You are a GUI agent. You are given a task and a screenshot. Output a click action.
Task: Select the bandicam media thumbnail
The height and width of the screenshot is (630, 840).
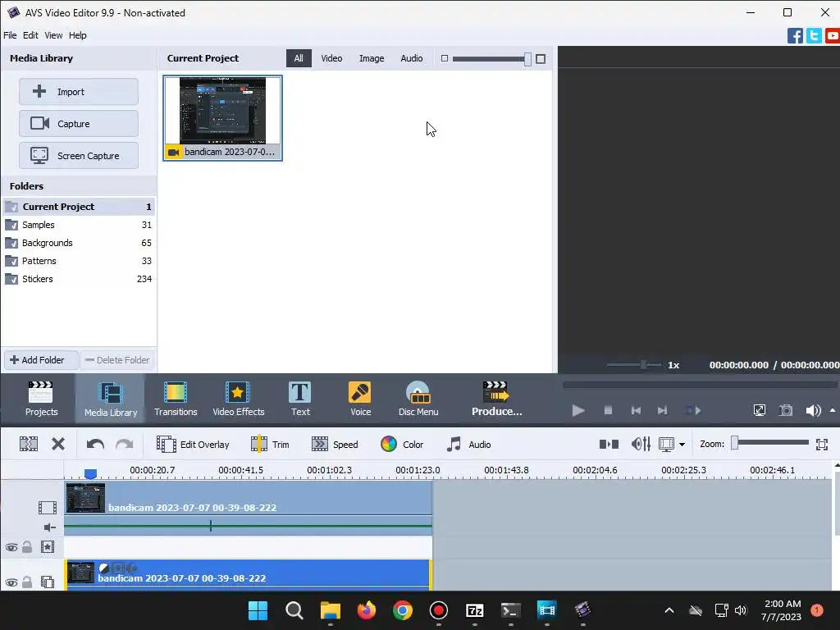point(222,118)
